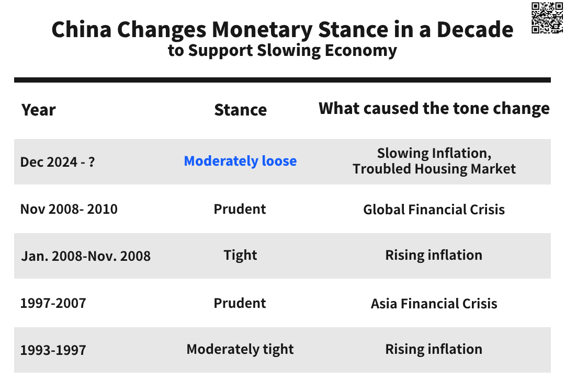Screen dimensions: 565x392
Task: Select the Stance column header
Action: (x=241, y=110)
